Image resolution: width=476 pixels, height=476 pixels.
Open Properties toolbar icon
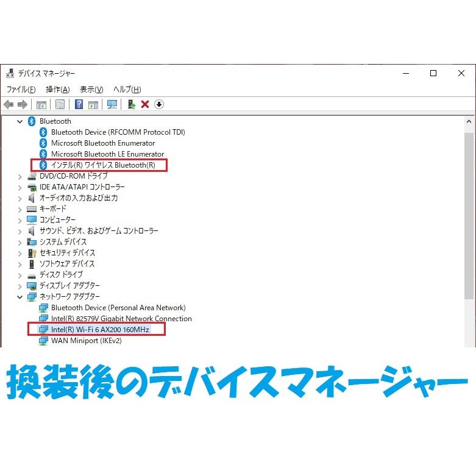(x=60, y=105)
